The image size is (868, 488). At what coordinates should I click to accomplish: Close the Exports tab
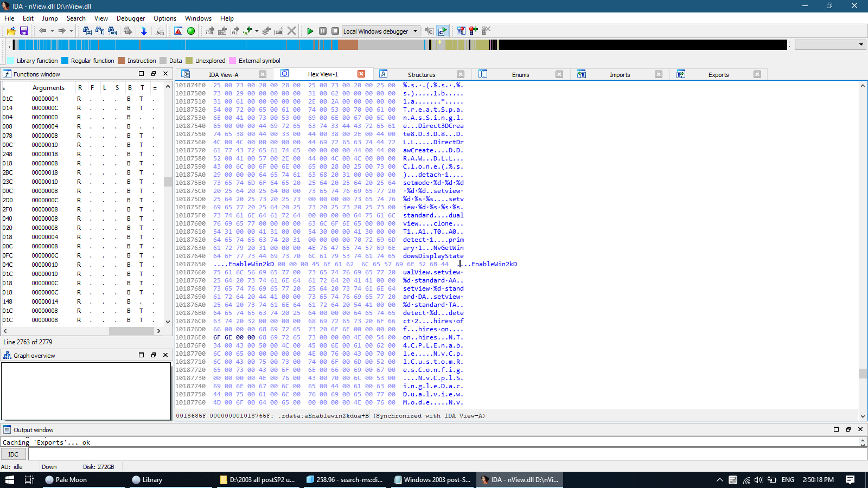[757, 74]
